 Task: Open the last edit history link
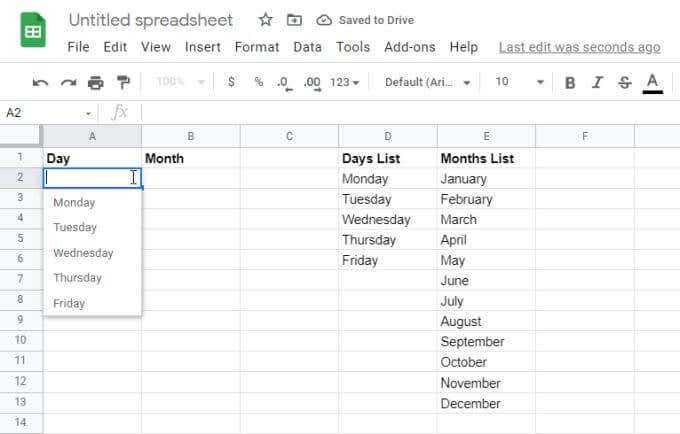579,47
